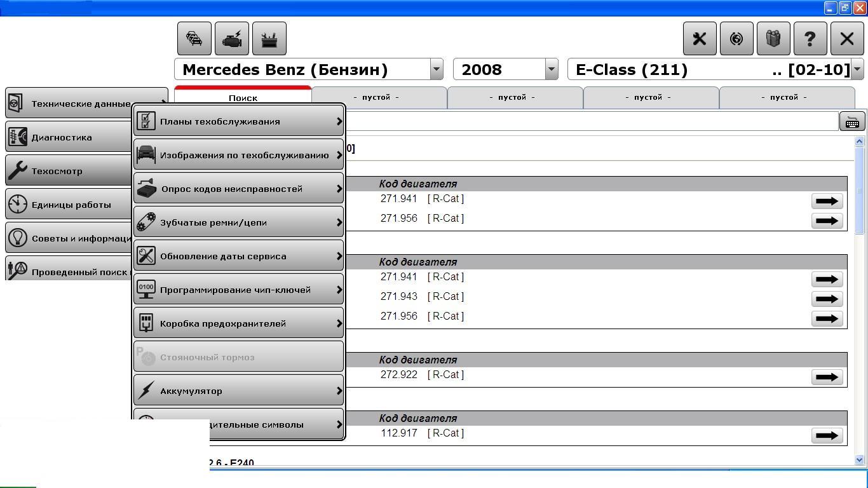Switch to the Поиск tab
Image resolution: width=868 pixels, height=488 pixels.
pyautogui.click(x=243, y=97)
